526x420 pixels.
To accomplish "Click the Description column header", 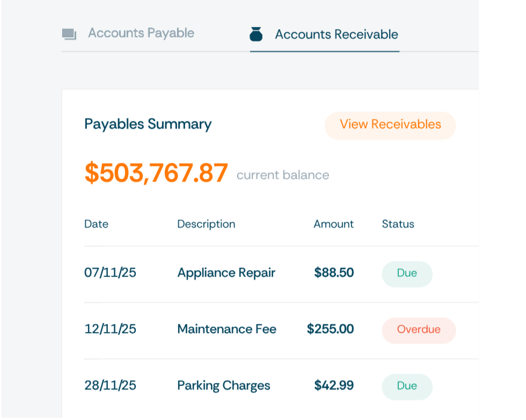I will (x=206, y=225).
